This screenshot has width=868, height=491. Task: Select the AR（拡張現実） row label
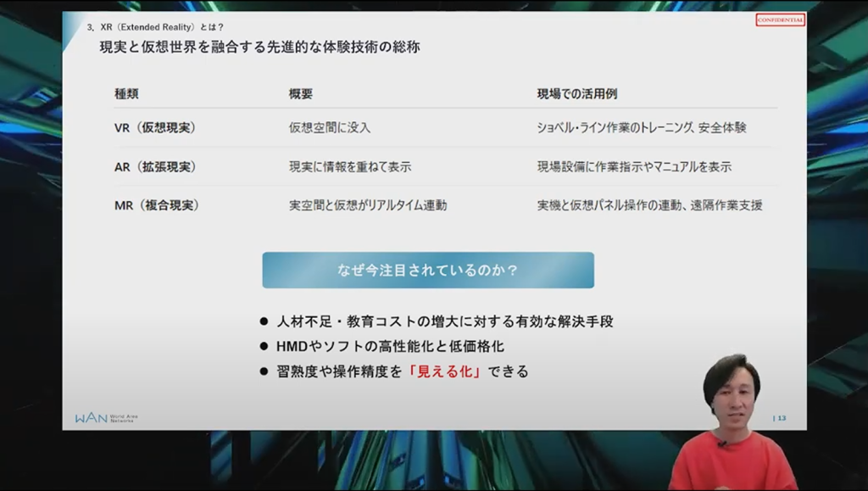pos(155,167)
